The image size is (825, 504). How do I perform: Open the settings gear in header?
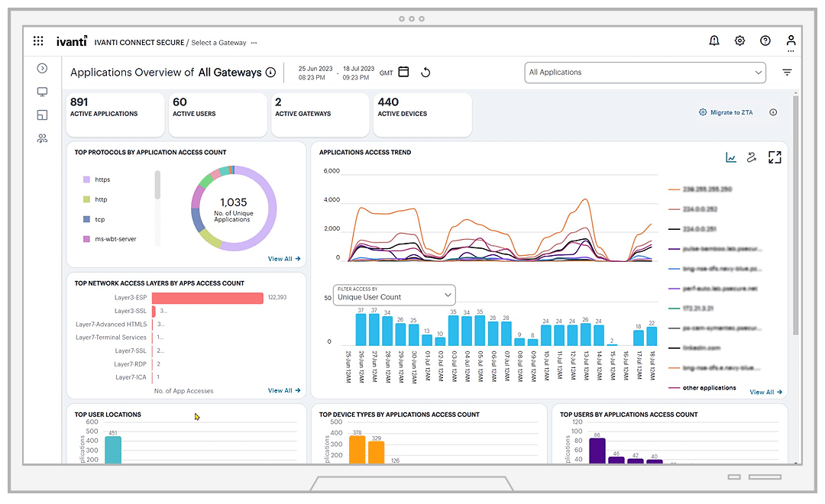point(739,41)
